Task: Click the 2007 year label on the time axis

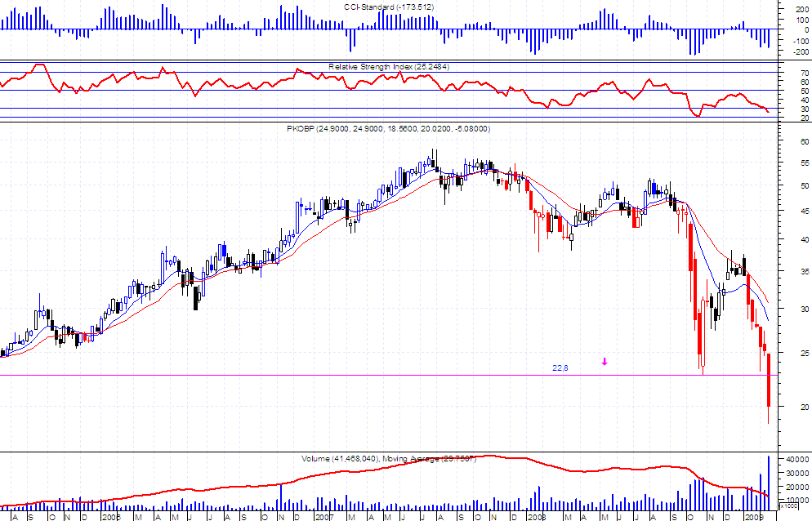Action: pos(323,517)
